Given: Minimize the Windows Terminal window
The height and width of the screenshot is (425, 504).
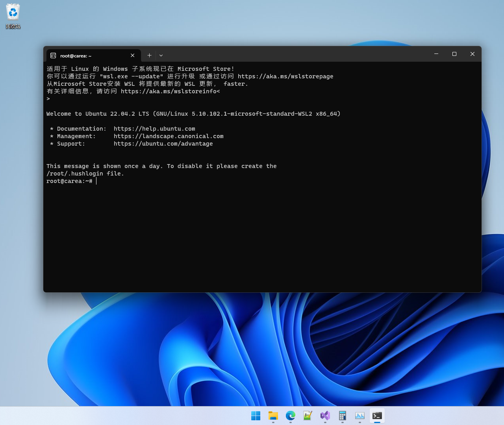Looking at the screenshot, I should [436, 54].
